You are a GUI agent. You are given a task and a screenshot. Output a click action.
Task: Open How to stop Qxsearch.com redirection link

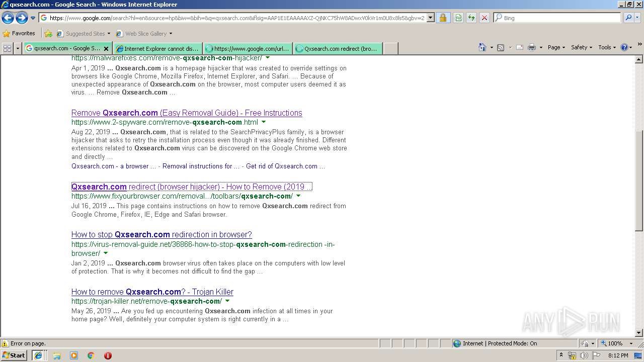(x=162, y=234)
